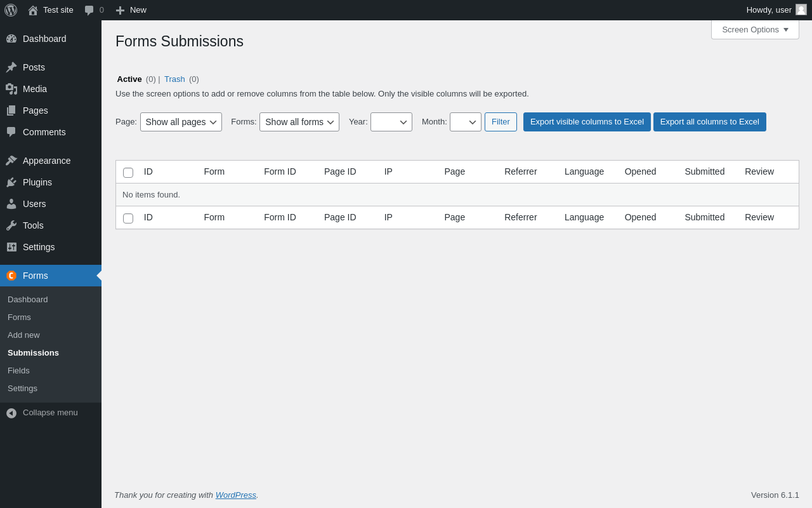812x508 pixels.
Task: Expand the Screen Options panel
Action: pos(755,29)
